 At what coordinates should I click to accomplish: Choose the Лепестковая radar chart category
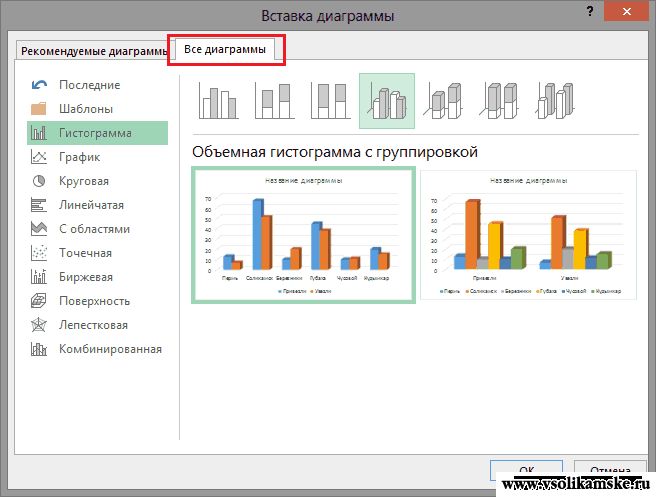(x=93, y=325)
